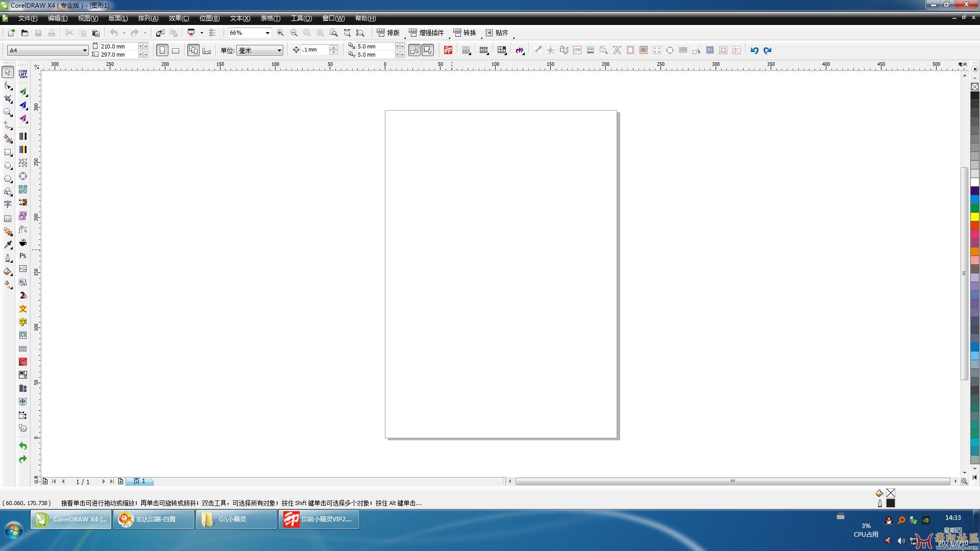Image resolution: width=980 pixels, height=551 pixels.
Task: Create a new document
Action: [x=11, y=33]
